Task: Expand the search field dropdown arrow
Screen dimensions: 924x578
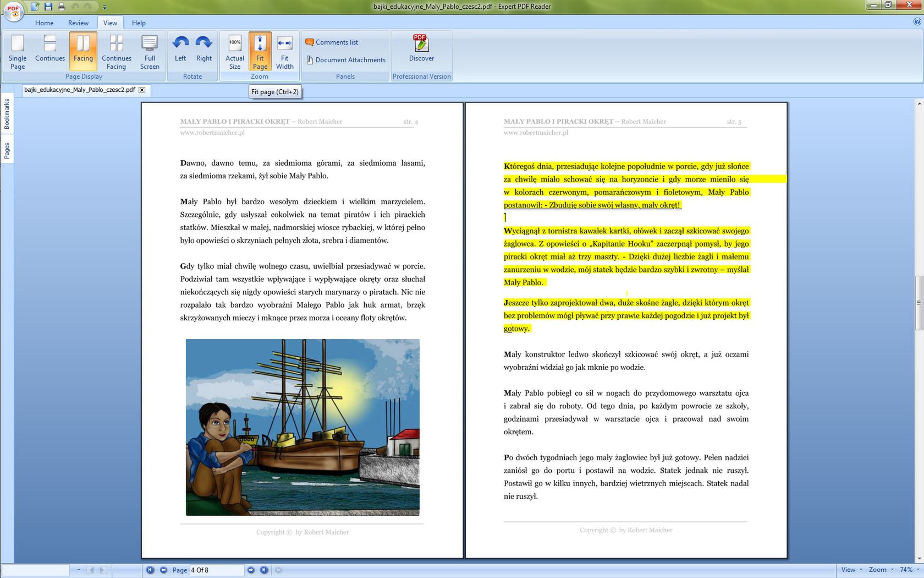Action: [79, 570]
